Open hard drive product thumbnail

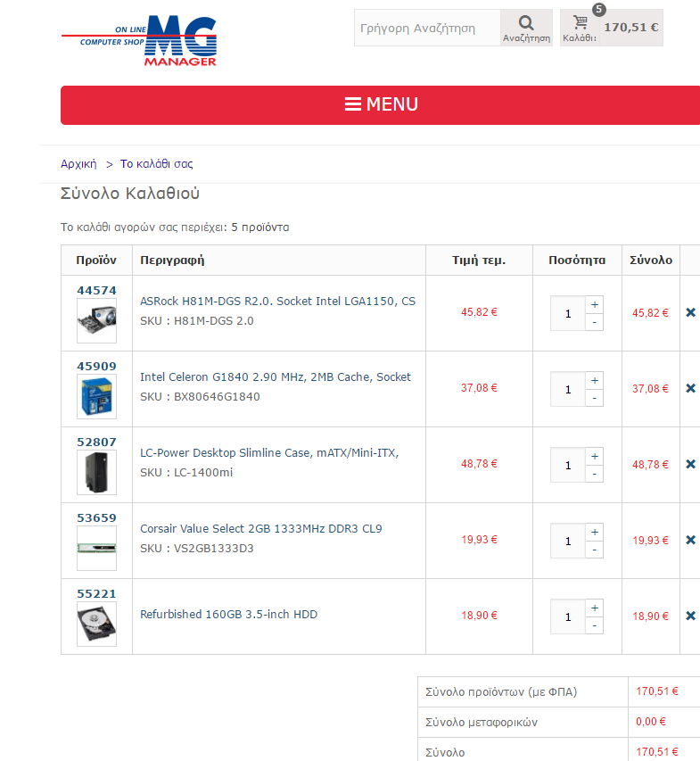click(96, 624)
